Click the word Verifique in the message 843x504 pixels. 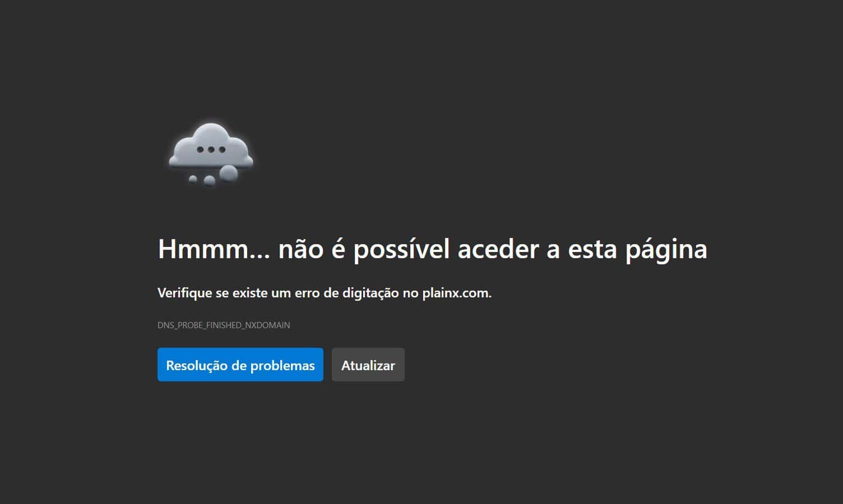click(x=185, y=293)
